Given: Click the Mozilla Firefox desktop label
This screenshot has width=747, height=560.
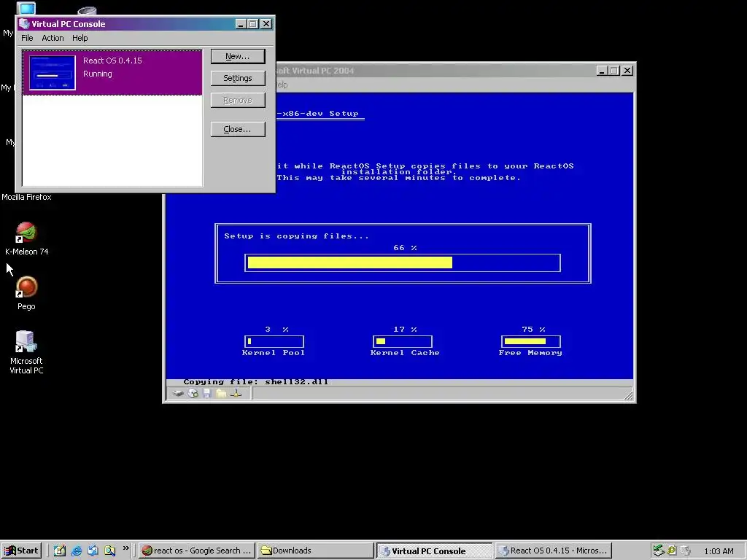Looking at the screenshot, I should pyautogui.click(x=26, y=197).
